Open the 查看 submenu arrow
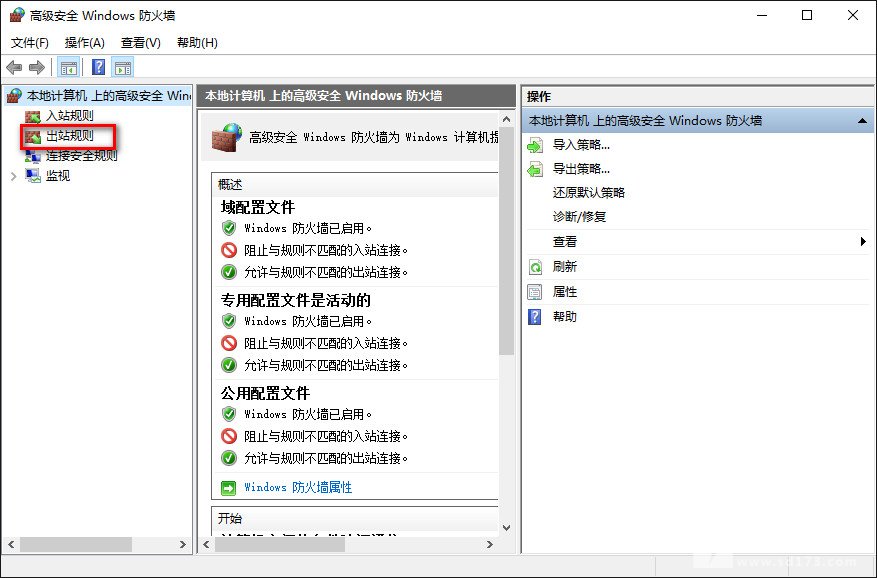The image size is (877, 578). [863, 242]
